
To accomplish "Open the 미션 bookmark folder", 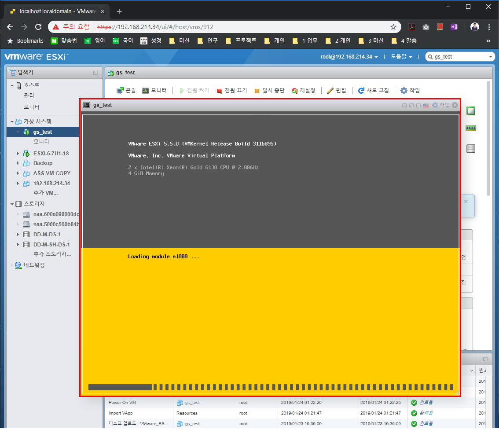I will (x=180, y=41).
